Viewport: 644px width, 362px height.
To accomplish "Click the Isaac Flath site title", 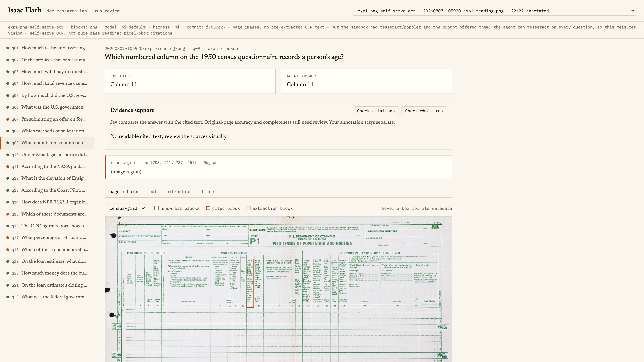I will (x=24, y=10).
